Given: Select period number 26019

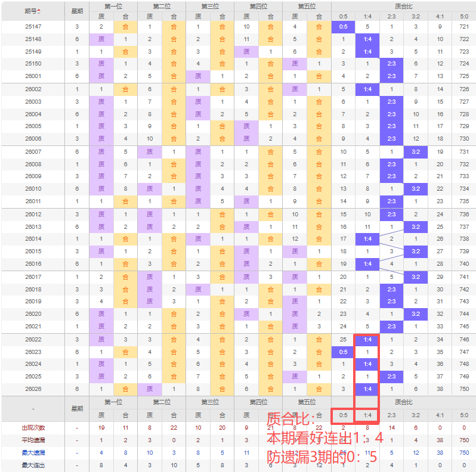Looking at the screenshot, I should pos(33,302).
